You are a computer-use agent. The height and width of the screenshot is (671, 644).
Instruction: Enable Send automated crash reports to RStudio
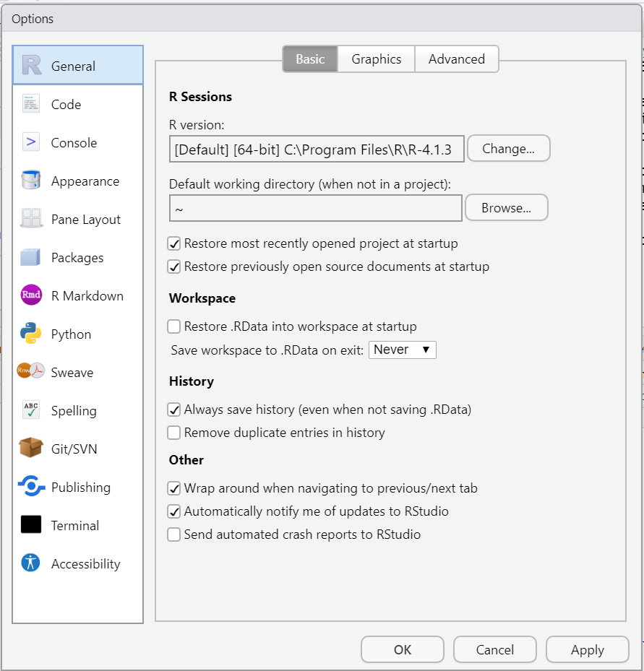[x=173, y=534]
